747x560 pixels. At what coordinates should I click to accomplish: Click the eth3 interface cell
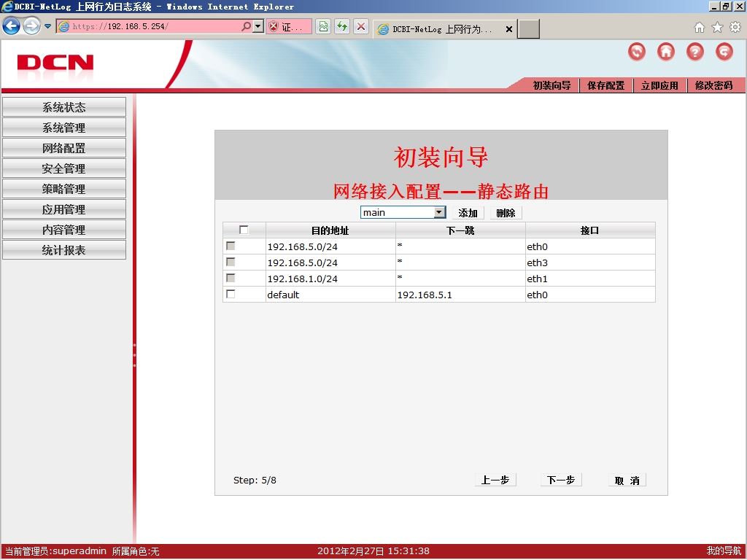tap(589, 262)
